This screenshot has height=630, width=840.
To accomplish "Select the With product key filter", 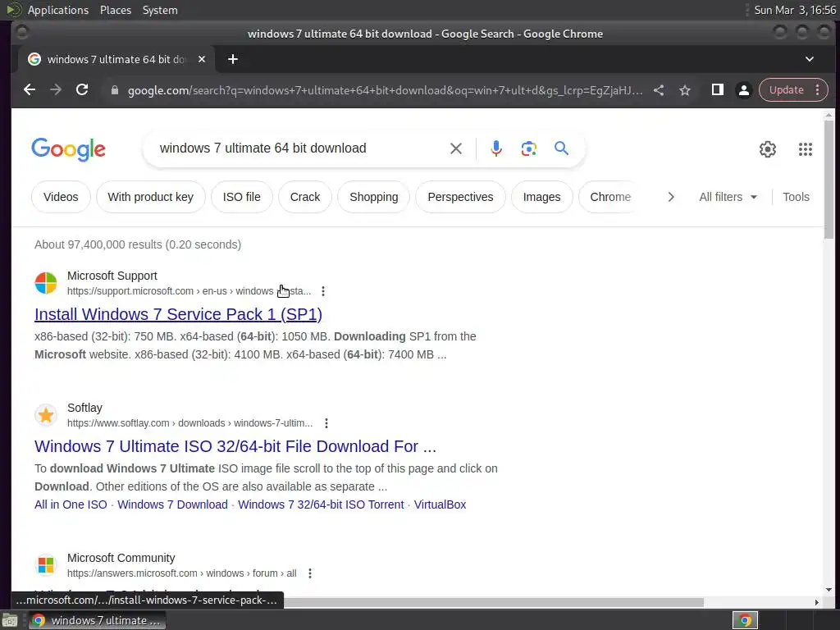I will [151, 197].
